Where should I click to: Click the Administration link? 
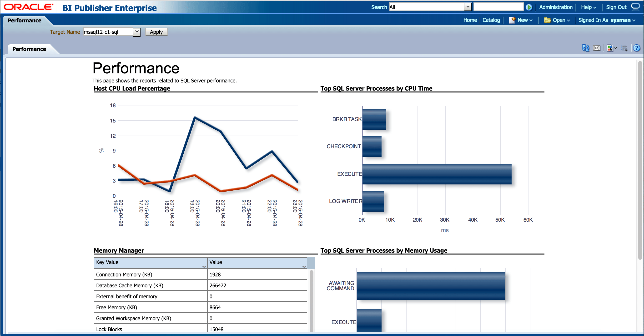555,7
